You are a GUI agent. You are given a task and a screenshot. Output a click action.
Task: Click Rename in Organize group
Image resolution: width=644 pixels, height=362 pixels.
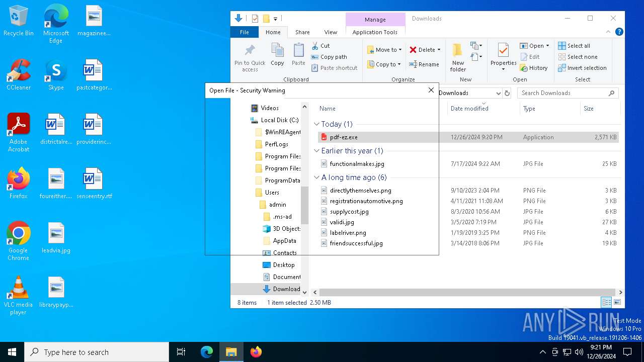(424, 64)
